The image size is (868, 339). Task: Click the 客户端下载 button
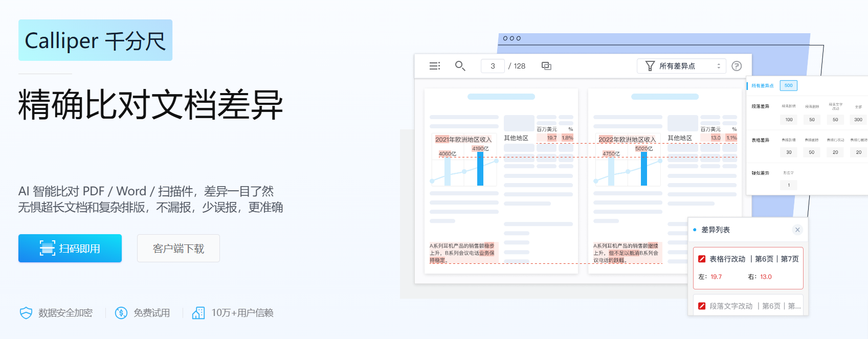[x=179, y=248]
